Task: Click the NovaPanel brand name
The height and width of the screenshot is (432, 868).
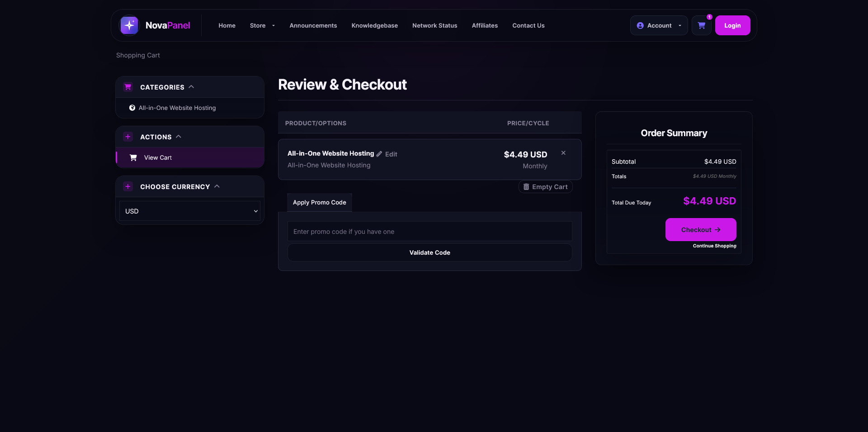Action: click(168, 25)
